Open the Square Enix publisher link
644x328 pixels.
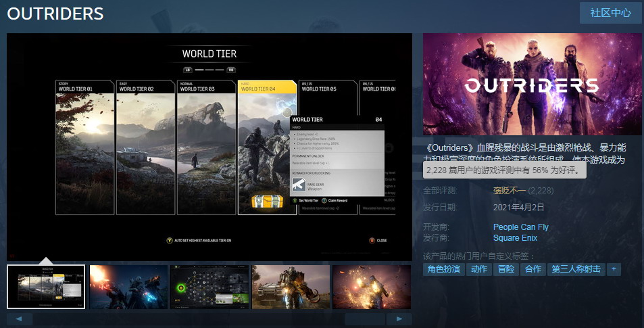pos(515,238)
